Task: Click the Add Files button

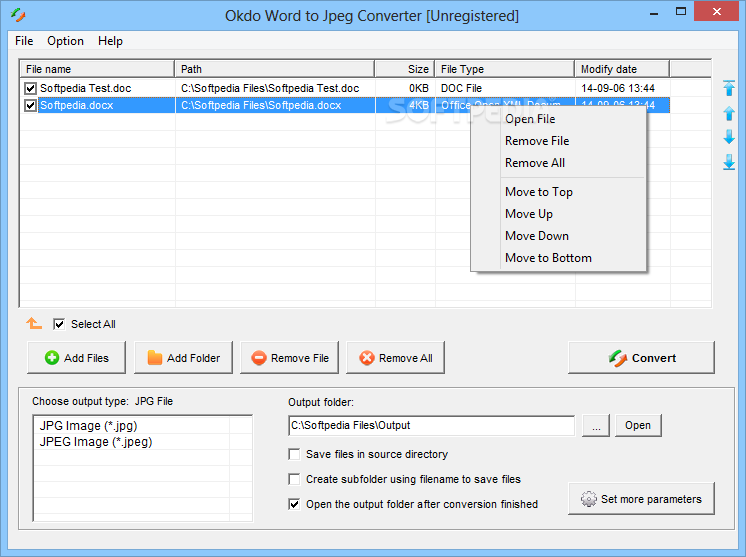Action: tap(77, 358)
